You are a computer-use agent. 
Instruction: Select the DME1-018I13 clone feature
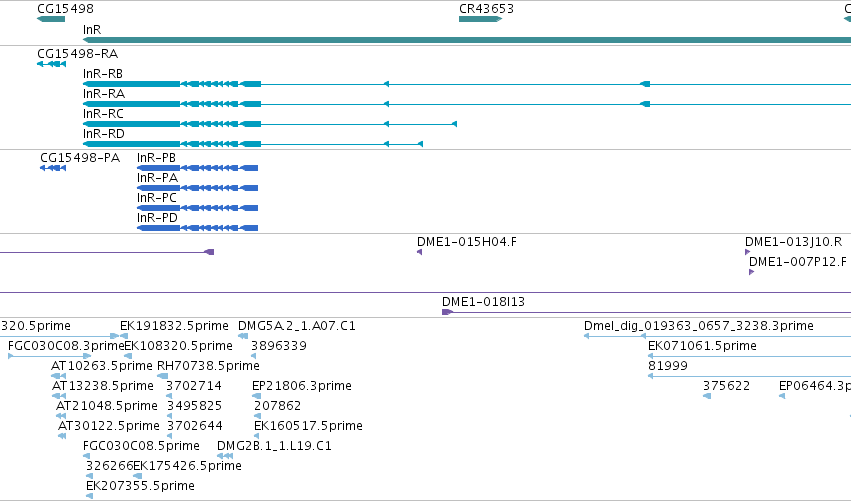646,312
